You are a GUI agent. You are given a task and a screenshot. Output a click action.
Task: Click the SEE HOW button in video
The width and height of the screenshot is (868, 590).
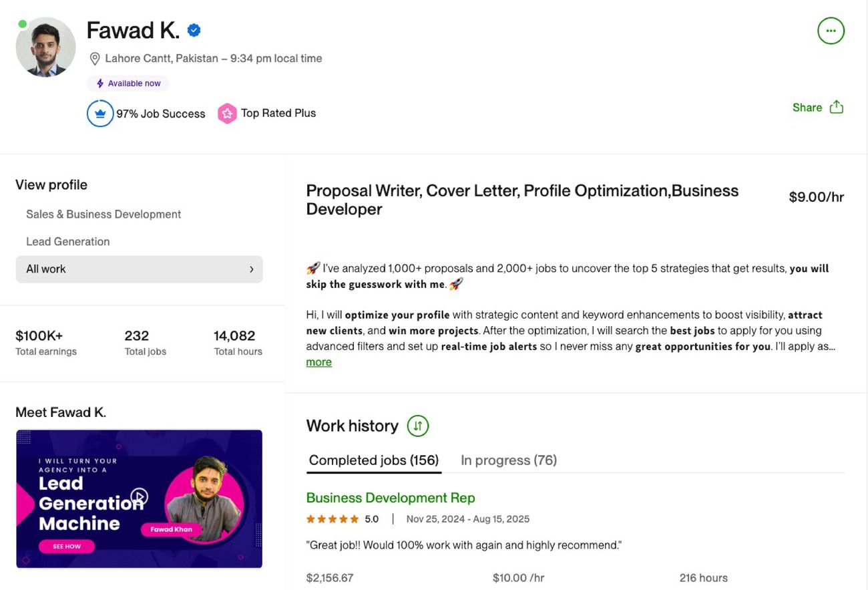point(67,547)
